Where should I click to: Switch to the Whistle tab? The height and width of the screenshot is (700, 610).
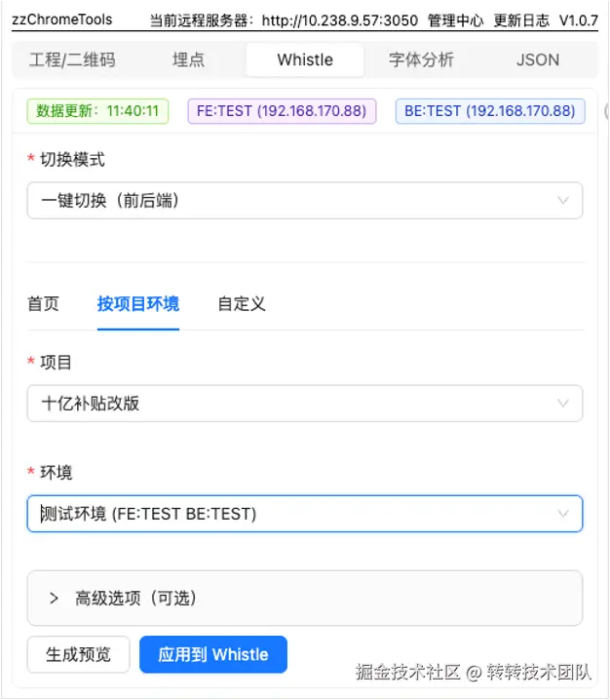click(x=305, y=59)
